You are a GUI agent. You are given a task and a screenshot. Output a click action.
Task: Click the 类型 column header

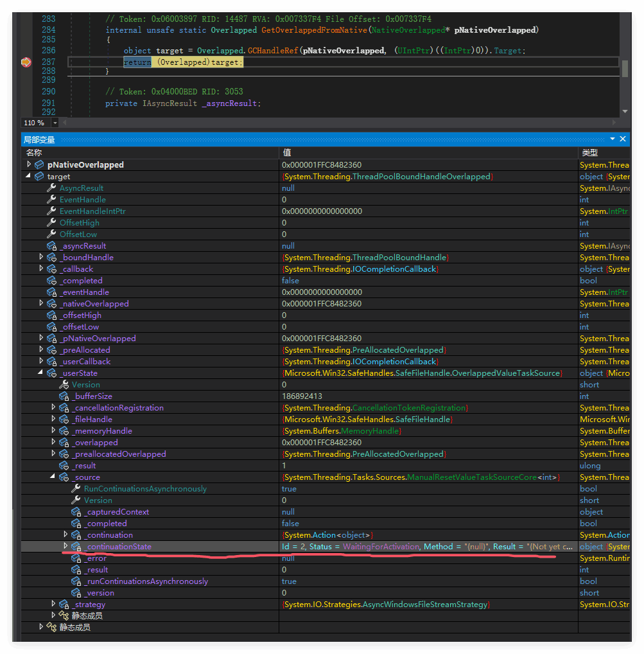pos(589,152)
